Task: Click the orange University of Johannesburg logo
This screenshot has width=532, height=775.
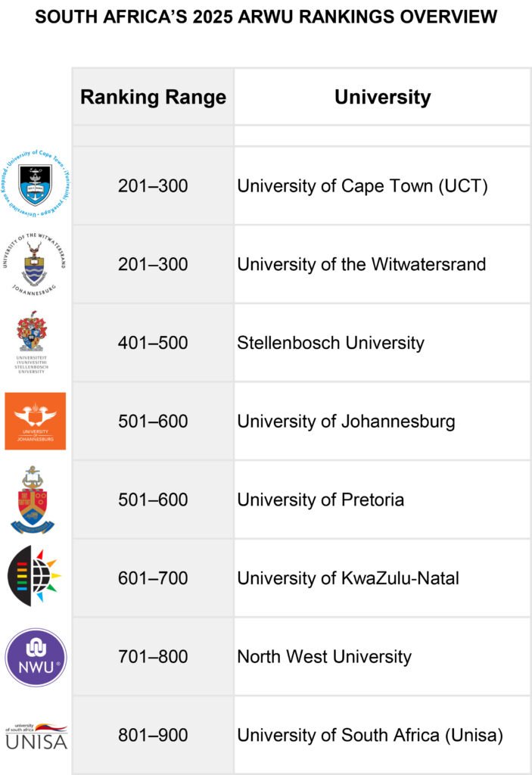Action: pyautogui.click(x=35, y=421)
